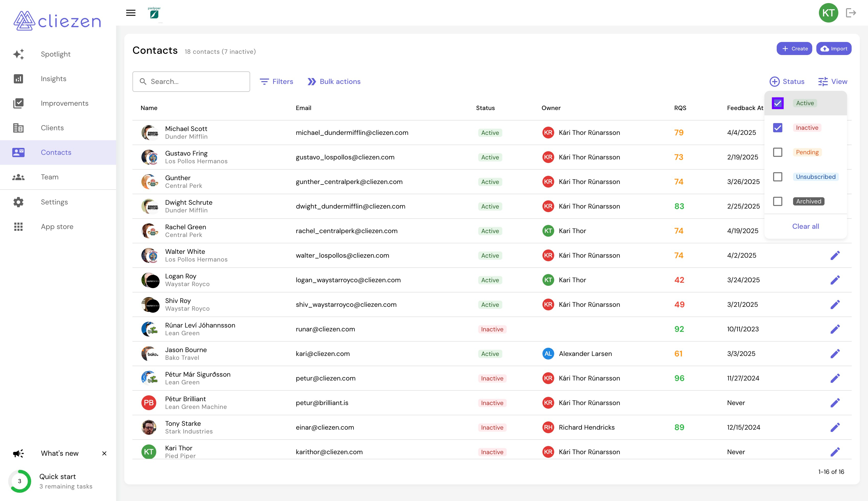Edit Jason Bourne contact with pencil
This screenshot has height=501, width=868.
[835, 354]
